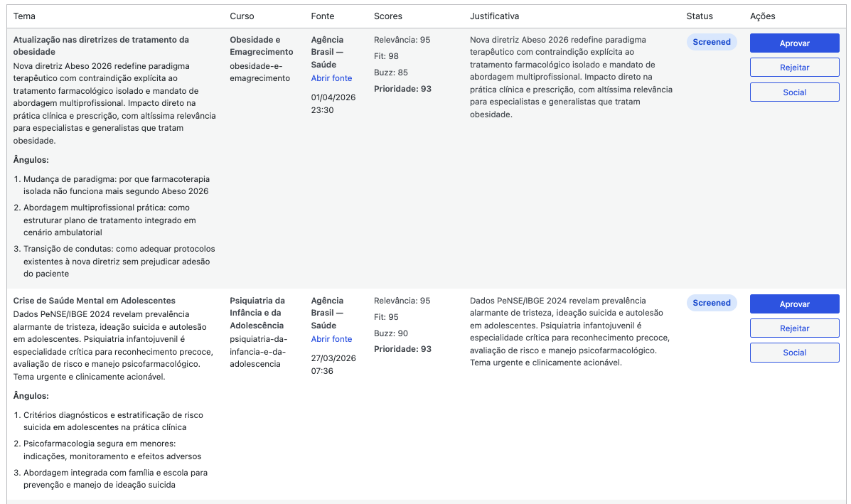Open the source link for the obesity topic
The width and height of the screenshot is (851, 504).
pyautogui.click(x=331, y=78)
